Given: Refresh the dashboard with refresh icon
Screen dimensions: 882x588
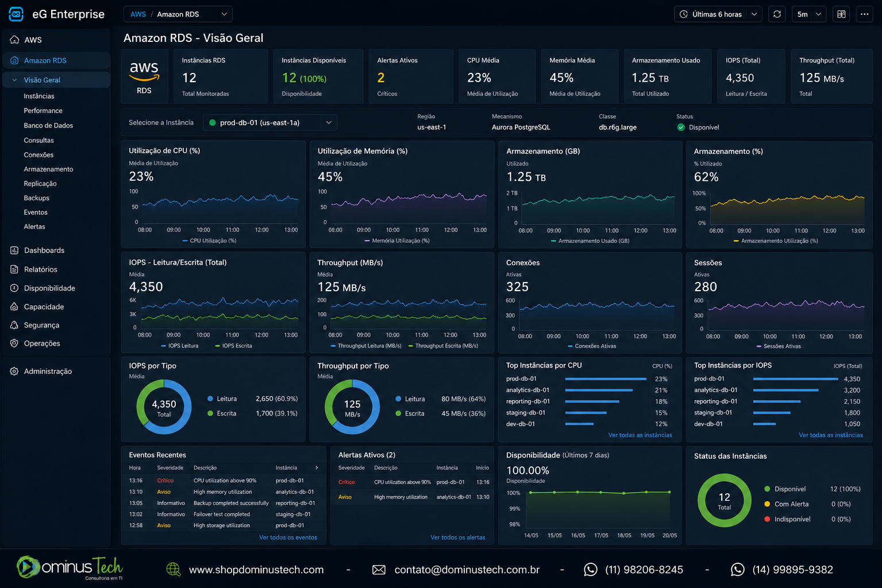Looking at the screenshot, I should (x=777, y=14).
